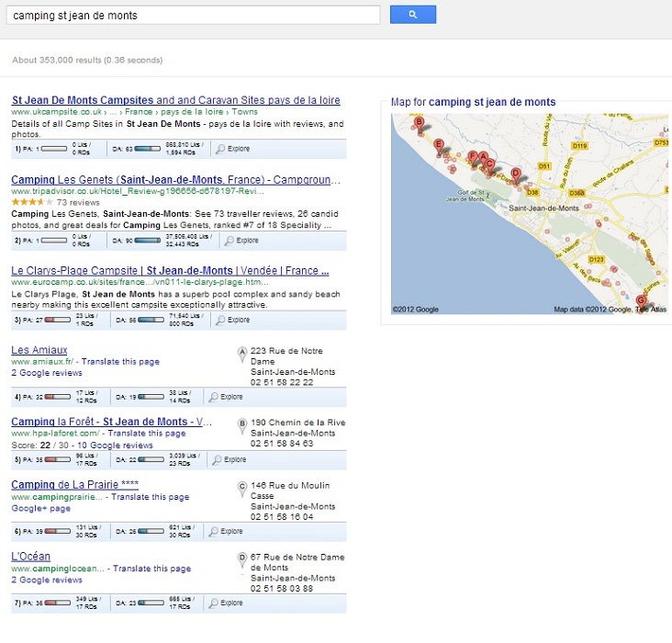This screenshot has width=672, height=643.
Task: Open 10 Google reviews for Camping la Forêt
Action: 115,446
